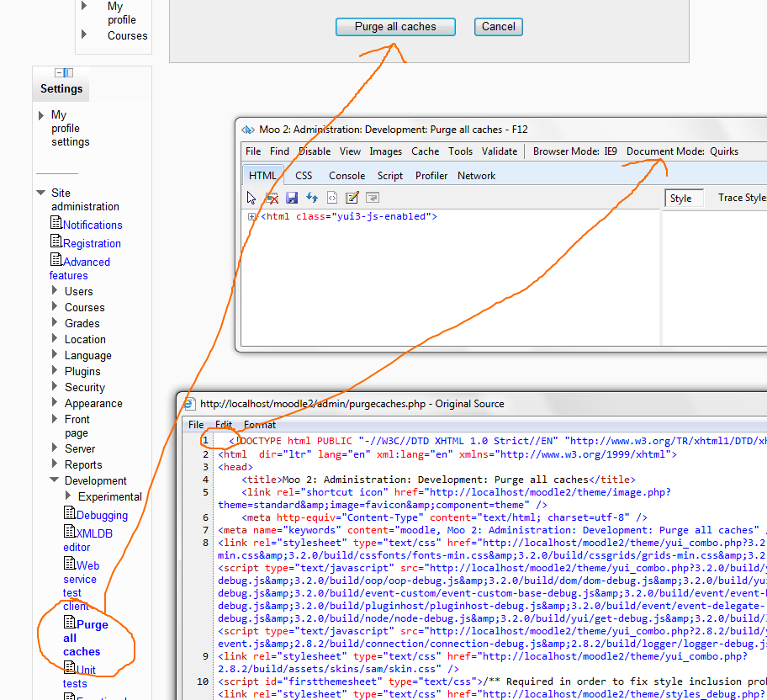Image resolution: width=767 pixels, height=700 pixels.
Task: Open the Notifications link
Action: pyautogui.click(x=93, y=225)
